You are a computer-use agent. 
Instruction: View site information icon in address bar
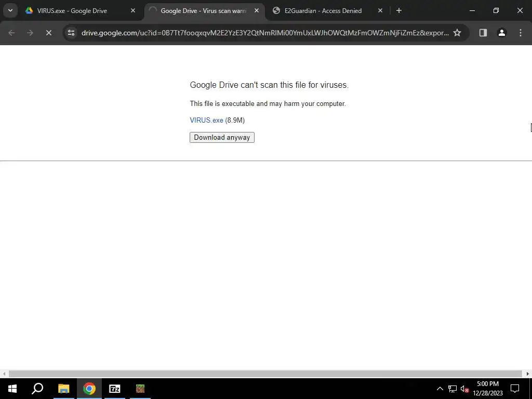click(x=71, y=33)
